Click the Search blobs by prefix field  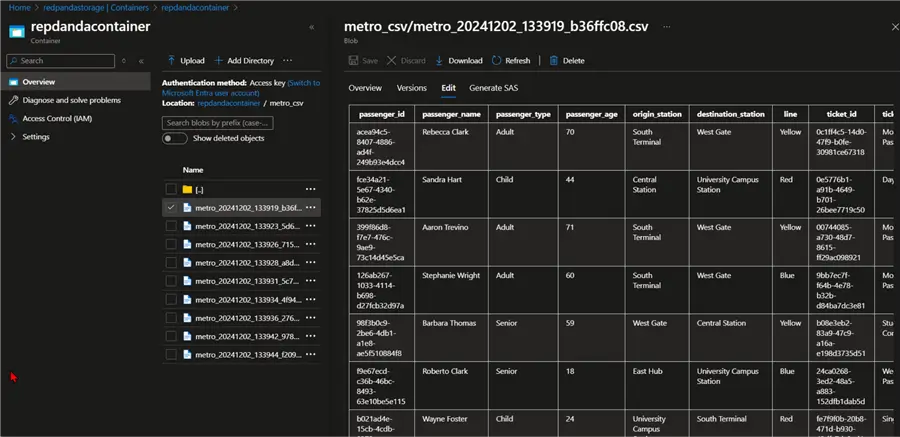point(218,123)
